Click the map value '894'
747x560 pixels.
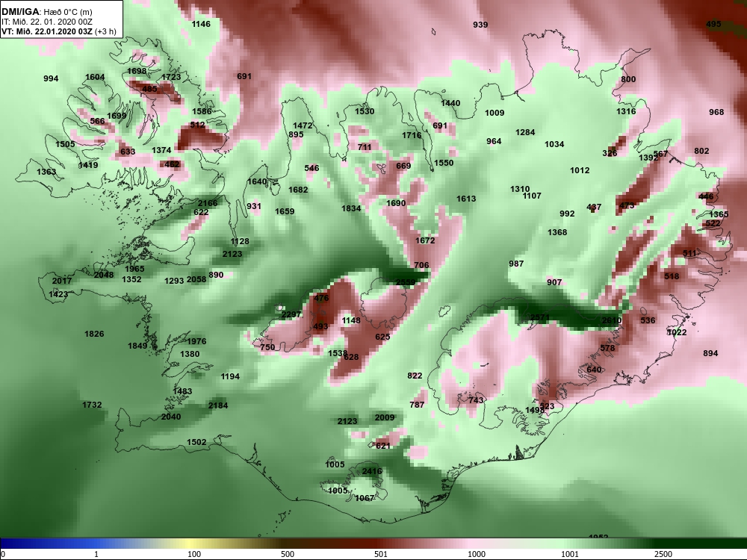point(710,353)
